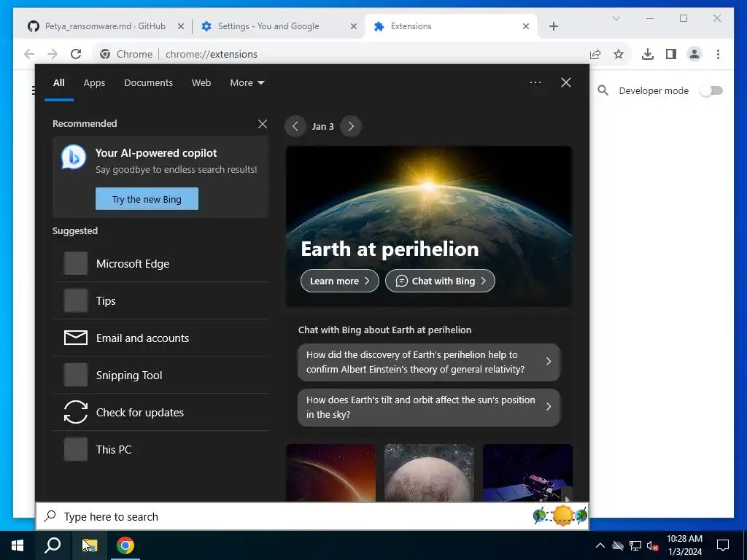This screenshot has width=747, height=560.
Task: Click Chrome's reload page button
Action: click(x=76, y=54)
